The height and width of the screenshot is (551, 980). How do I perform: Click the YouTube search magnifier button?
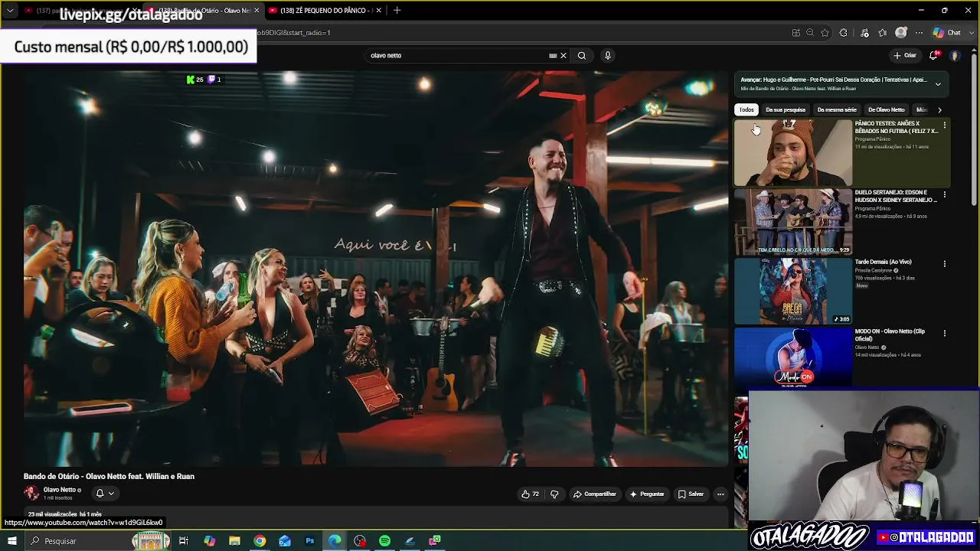(582, 55)
